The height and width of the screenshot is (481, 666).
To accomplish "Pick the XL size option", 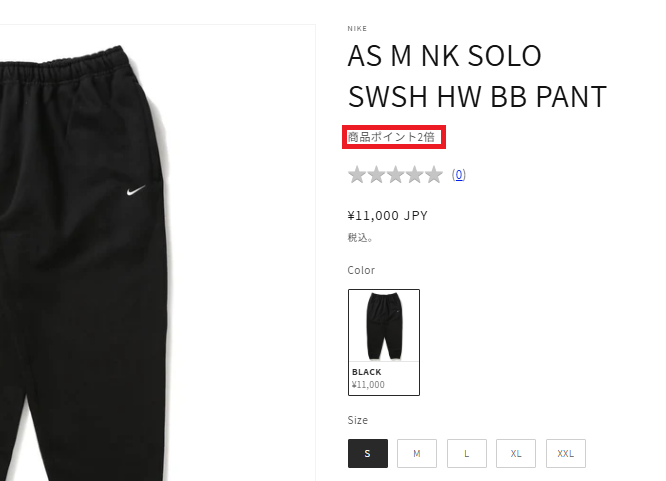I will coord(516,454).
